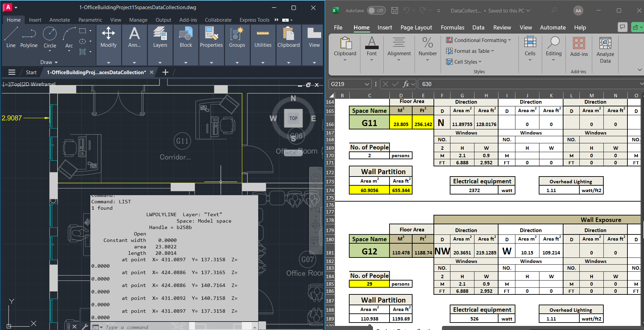Open the Groups panel
Image resolution: width=644 pixels, height=330 pixels.
click(237, 45)
